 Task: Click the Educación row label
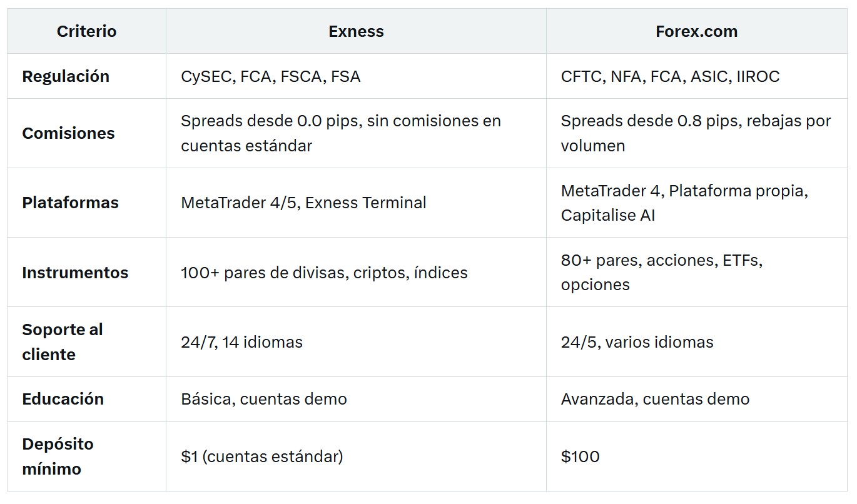tap(63, 399)
